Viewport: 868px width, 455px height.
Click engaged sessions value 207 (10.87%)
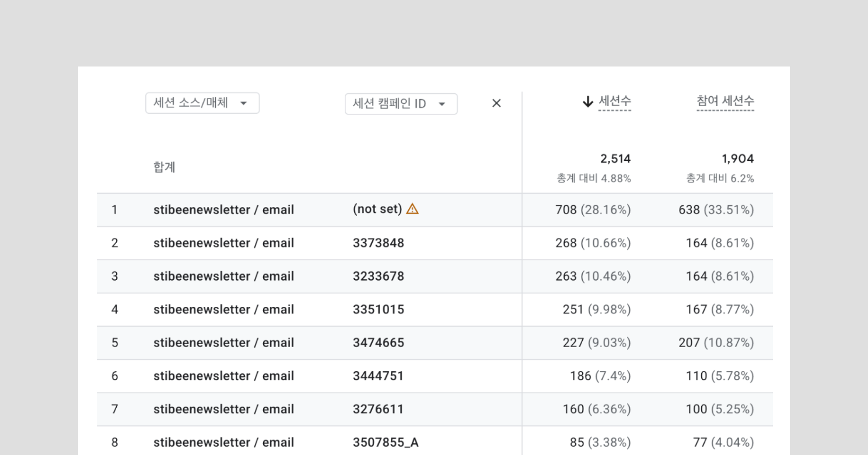point(716,342)
